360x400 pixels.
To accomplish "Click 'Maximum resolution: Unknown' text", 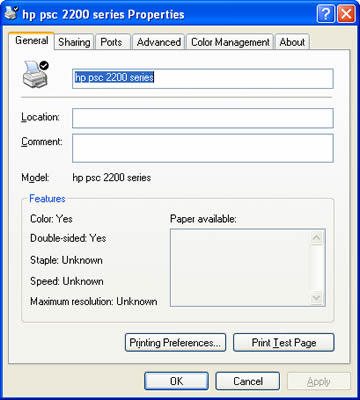I will [94, 301].
